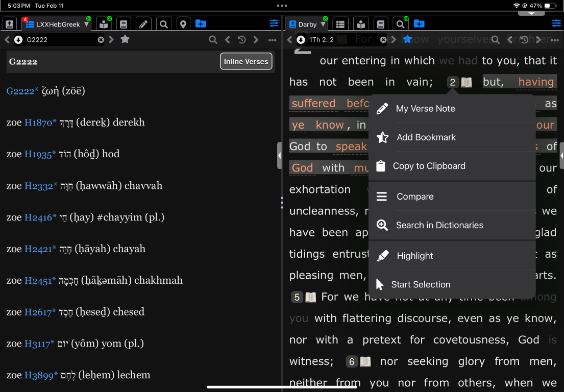This screenshot has width=564, height=392.
Task: Click the add folder icon in left pane
Action: point(201,24)
